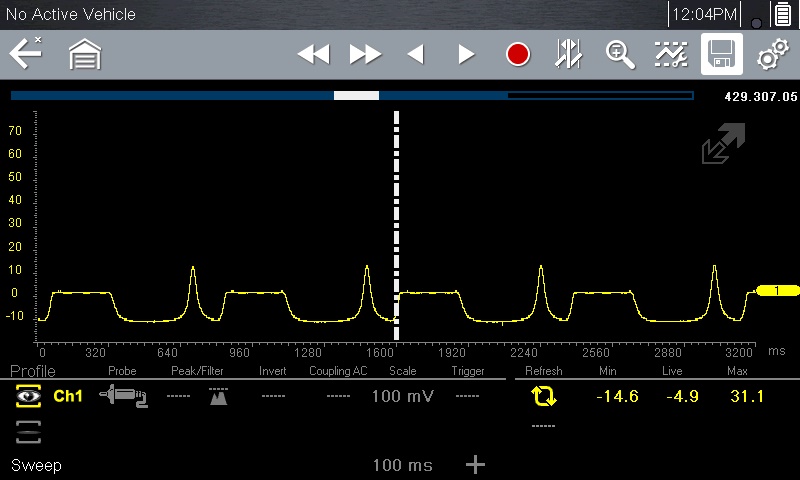800x480 pixels.
Task: Start recording with the red button
Action: (517, 54)
